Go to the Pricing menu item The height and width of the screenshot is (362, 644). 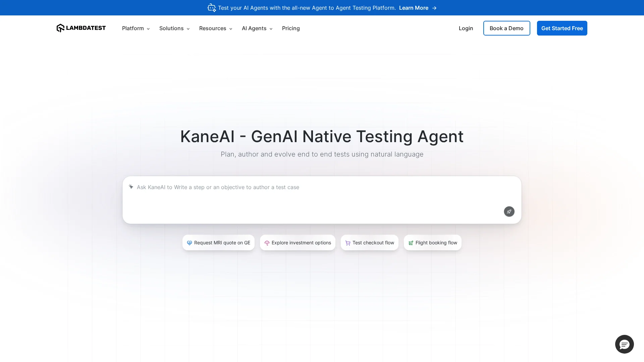291,28
